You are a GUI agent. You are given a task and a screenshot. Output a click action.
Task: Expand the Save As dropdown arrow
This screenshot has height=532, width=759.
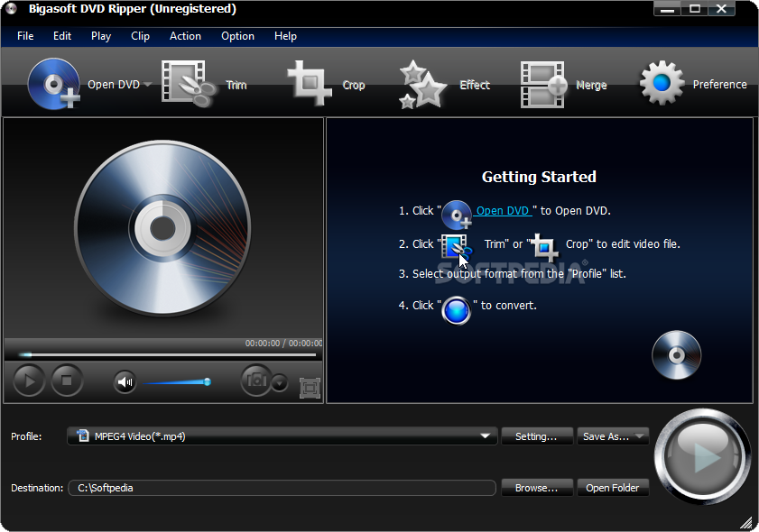tap(641, 436)
